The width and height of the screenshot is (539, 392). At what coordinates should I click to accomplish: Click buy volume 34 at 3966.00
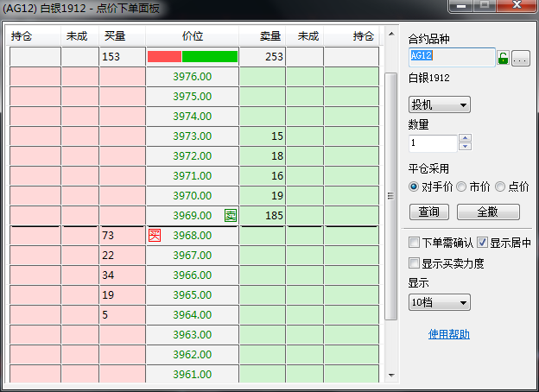[x=108, y=275]
